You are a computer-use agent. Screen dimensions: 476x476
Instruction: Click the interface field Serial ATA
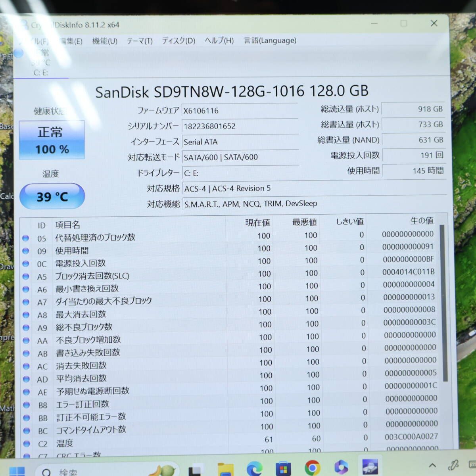point(240,142)
